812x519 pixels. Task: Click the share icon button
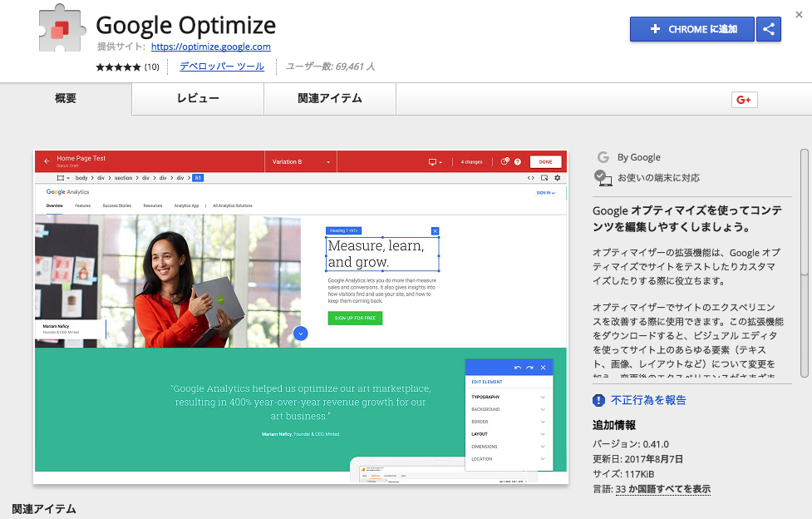click(769, 29)
